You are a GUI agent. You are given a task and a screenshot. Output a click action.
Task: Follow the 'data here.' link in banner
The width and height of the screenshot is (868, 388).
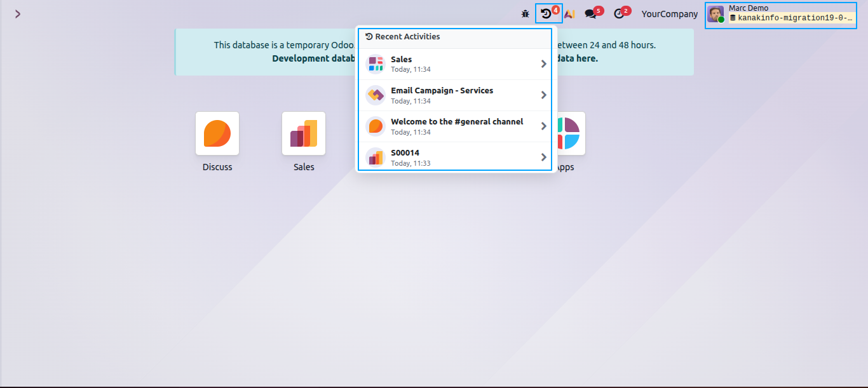tap(576, 58)
